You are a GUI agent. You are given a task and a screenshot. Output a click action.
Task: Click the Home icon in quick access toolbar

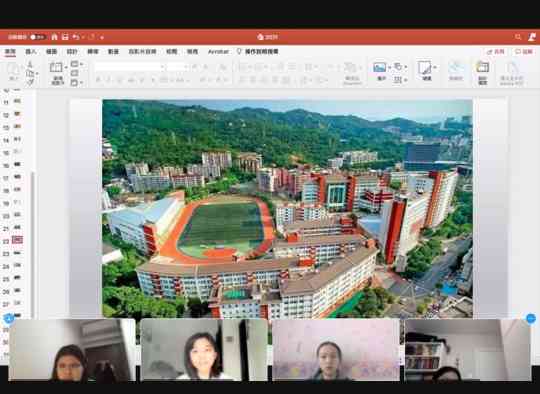click(54, 37)
